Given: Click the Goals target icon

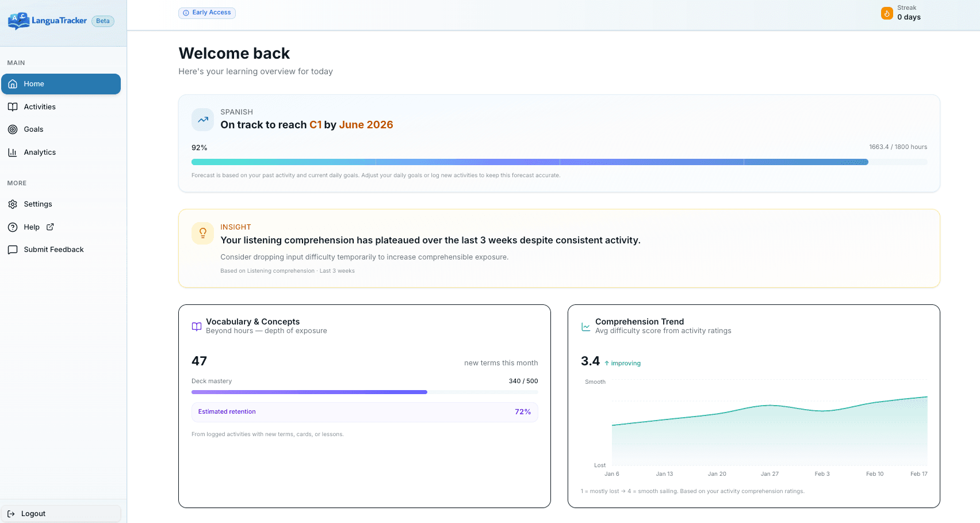Looking at the screenshot, I should click(13, 129).
